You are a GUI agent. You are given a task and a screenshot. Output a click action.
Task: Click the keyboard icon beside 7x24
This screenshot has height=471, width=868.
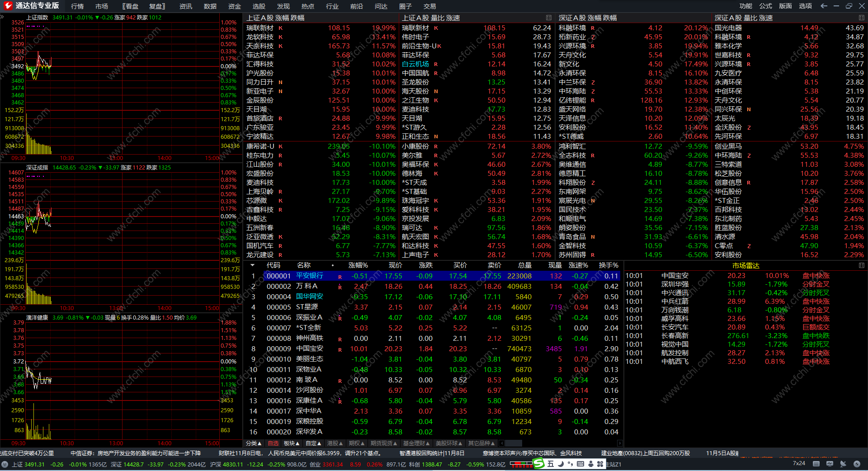816,464
